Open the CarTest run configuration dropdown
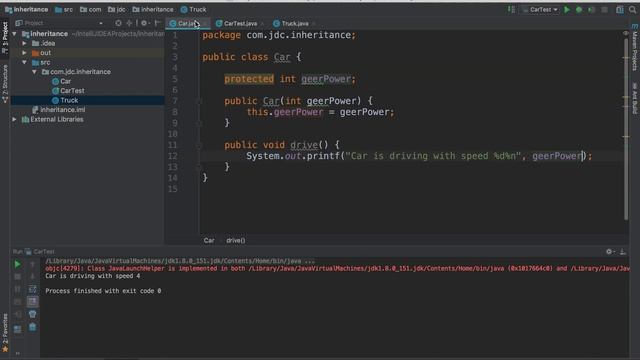Screen dimensions: 640x360 pyautogui.click(x=540, y=9)
